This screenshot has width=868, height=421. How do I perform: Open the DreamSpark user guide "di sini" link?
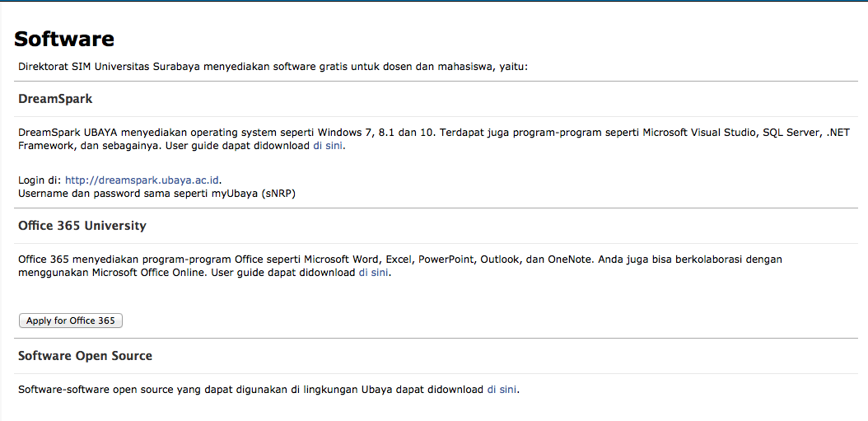click(x=329, y=147)
